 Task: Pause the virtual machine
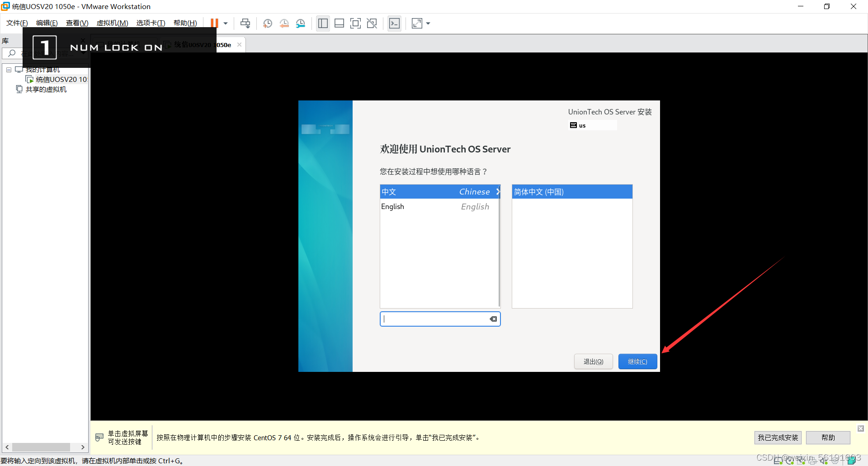[214, 23]
